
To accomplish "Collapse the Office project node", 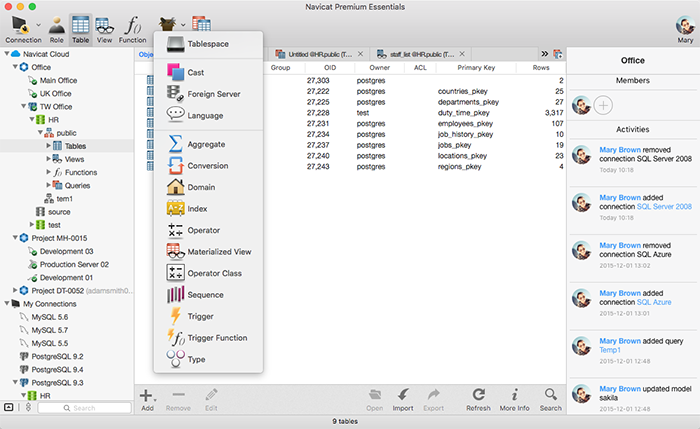I will 15,67.
